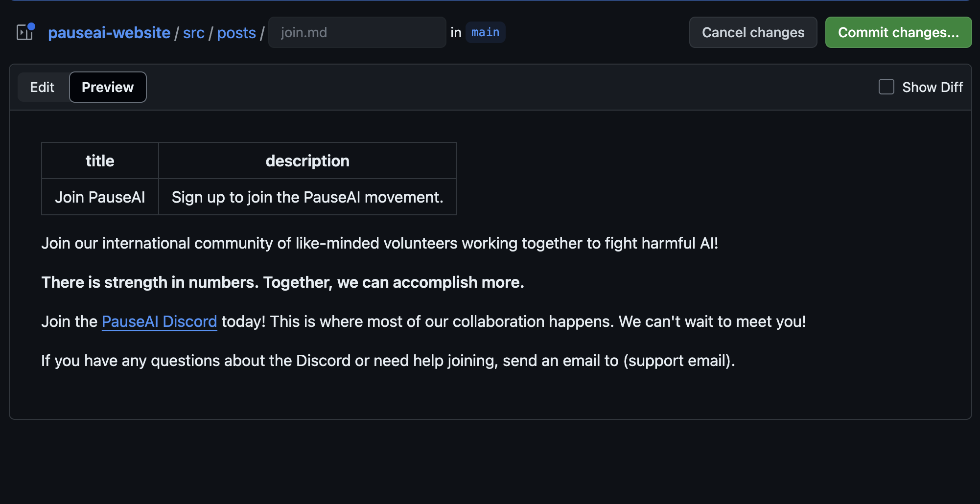The width and height of the screenshot is (980, 504).
Task: Click the main branch label
Action: pos(485,32)
